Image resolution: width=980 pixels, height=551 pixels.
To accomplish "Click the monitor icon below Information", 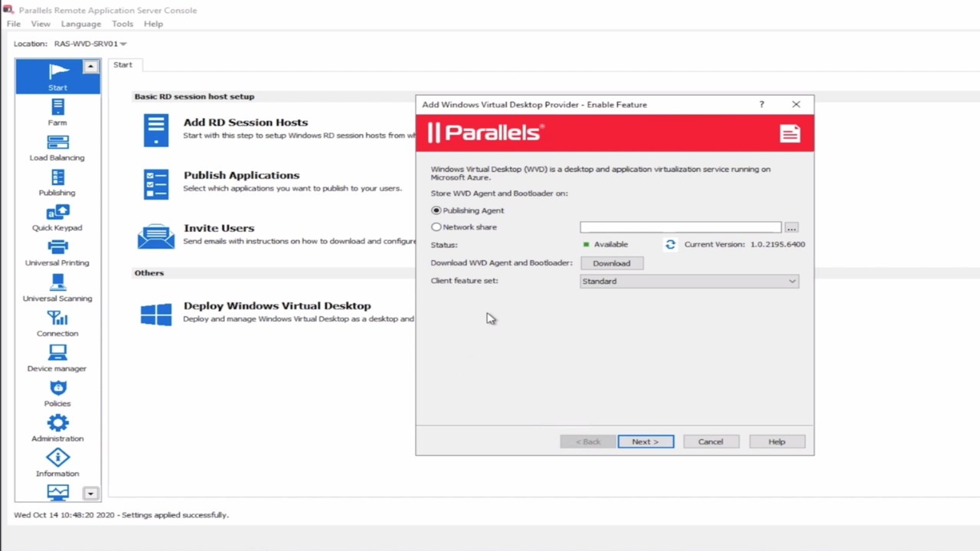I will (x=57, y=492).
